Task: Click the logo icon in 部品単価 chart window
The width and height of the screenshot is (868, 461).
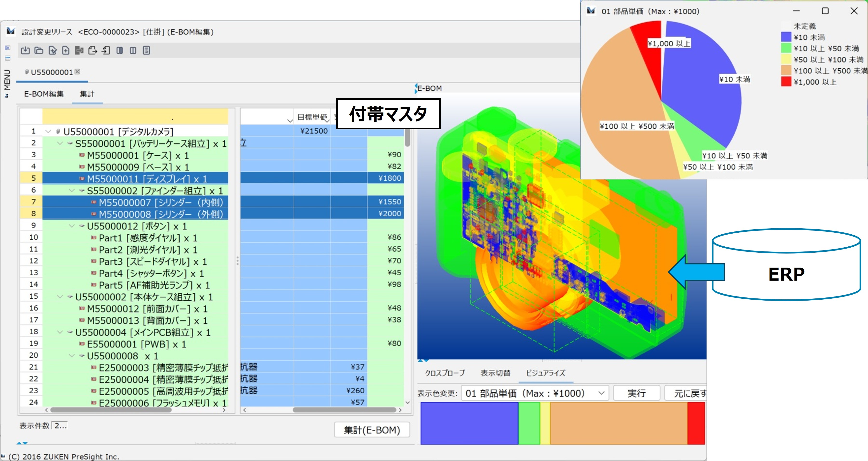Action: 591,11
